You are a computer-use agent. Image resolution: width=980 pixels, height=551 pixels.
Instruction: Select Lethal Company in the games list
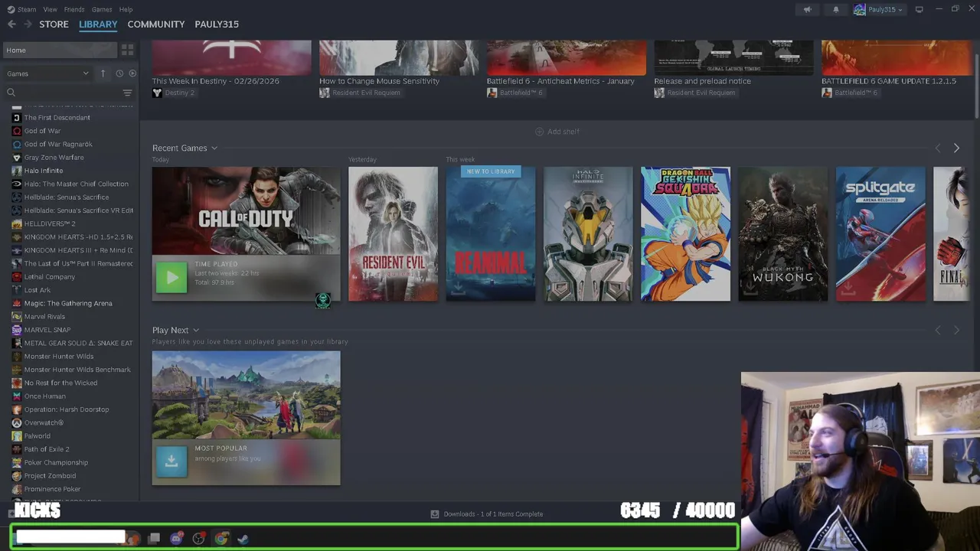click(49, 277)
